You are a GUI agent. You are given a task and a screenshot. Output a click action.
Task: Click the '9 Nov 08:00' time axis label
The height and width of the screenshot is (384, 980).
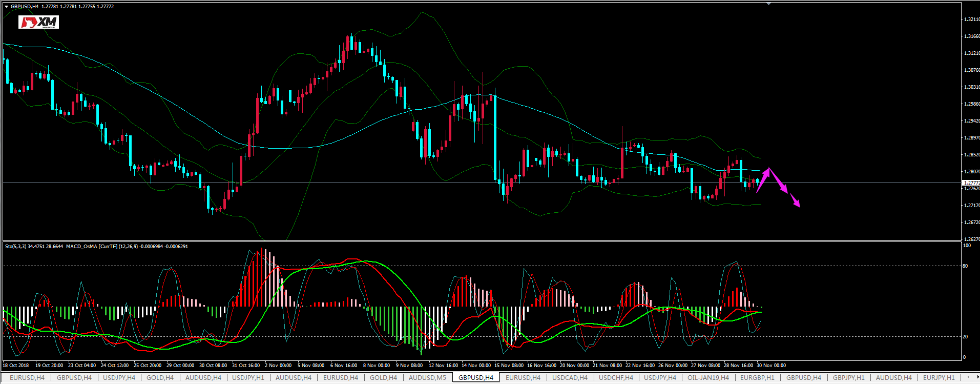409,366
